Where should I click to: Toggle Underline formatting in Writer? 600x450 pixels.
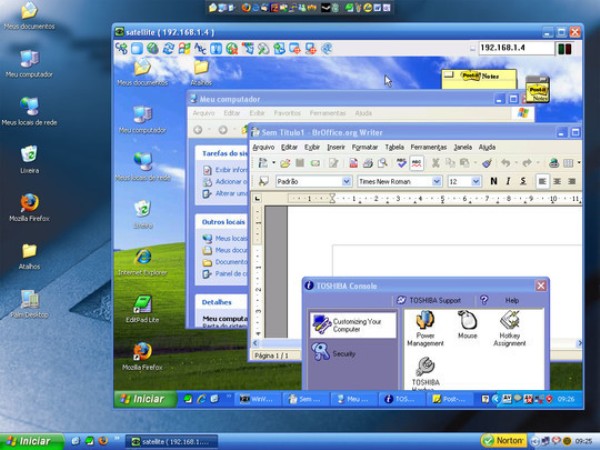click(522, 181)
